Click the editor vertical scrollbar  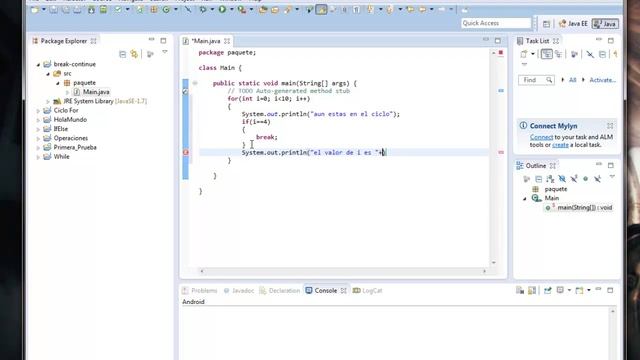click(x=493, y=158)
